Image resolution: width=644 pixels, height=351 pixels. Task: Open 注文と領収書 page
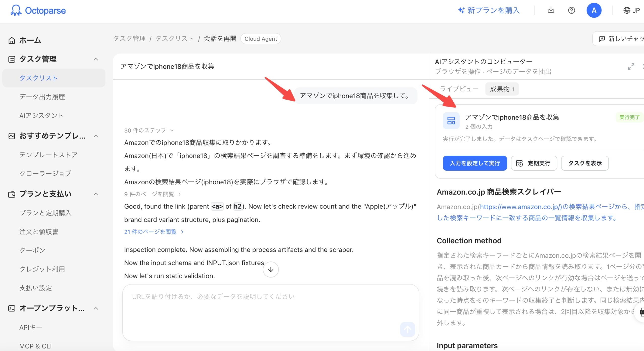(x=39, y=232)
